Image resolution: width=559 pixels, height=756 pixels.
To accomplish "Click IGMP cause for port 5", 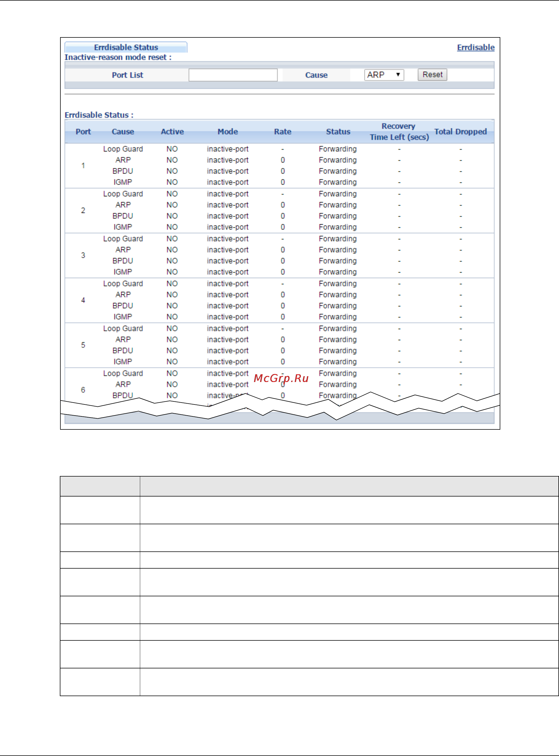I will click(x=123, y=362).
